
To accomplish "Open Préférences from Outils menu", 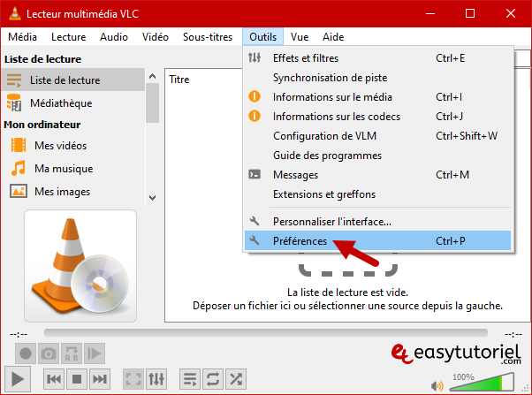I will [377, 240].
